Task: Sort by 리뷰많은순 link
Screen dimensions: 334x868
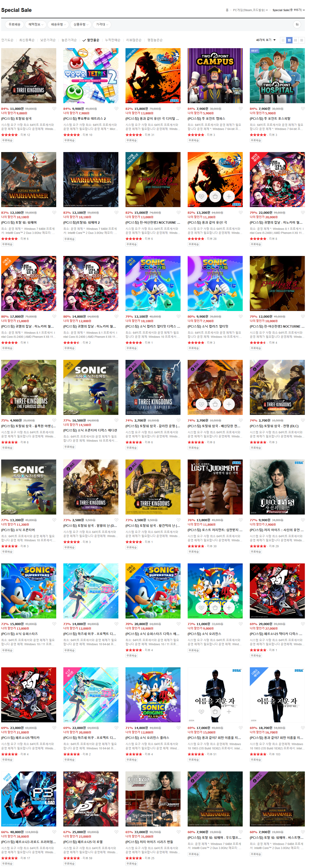Action: pyautogui.click(x=134, y=40)
